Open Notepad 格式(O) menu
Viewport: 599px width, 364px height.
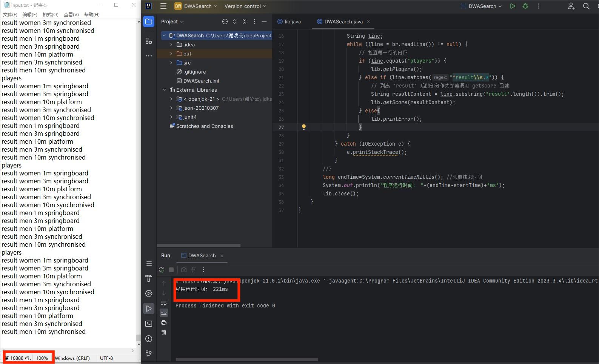tap(51, 14)
